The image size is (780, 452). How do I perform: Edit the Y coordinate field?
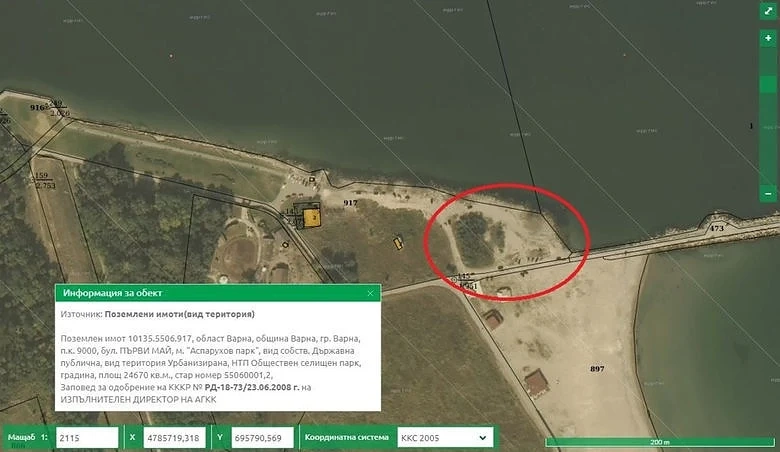(x=262, y=438)
